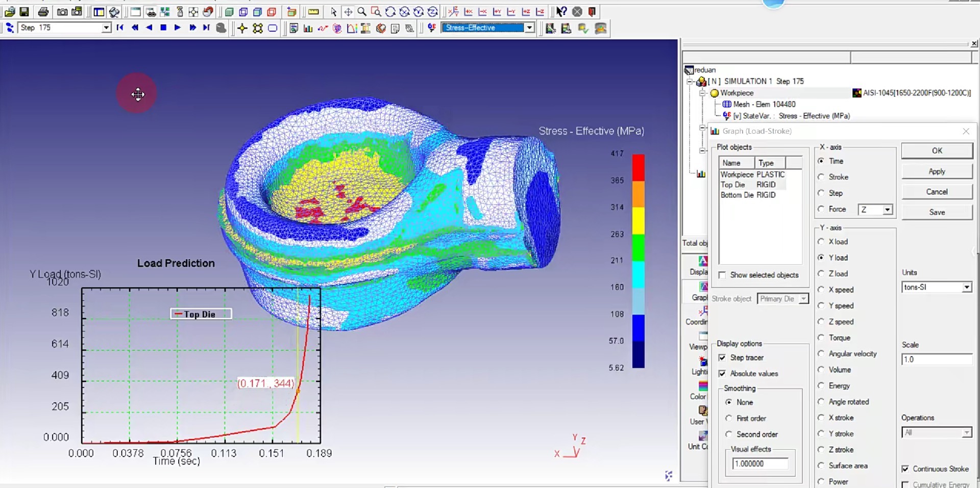
Task: Click the camera screenshot capture icon
Action: 62,12
